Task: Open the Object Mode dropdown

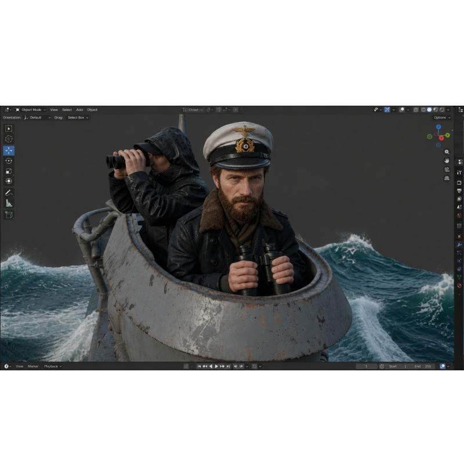Action: coord(31,110)
